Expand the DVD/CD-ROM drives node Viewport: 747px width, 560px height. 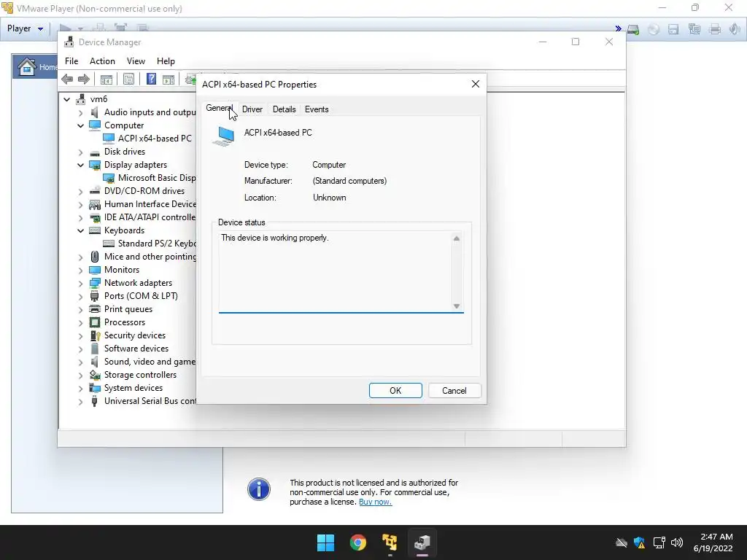80,192
